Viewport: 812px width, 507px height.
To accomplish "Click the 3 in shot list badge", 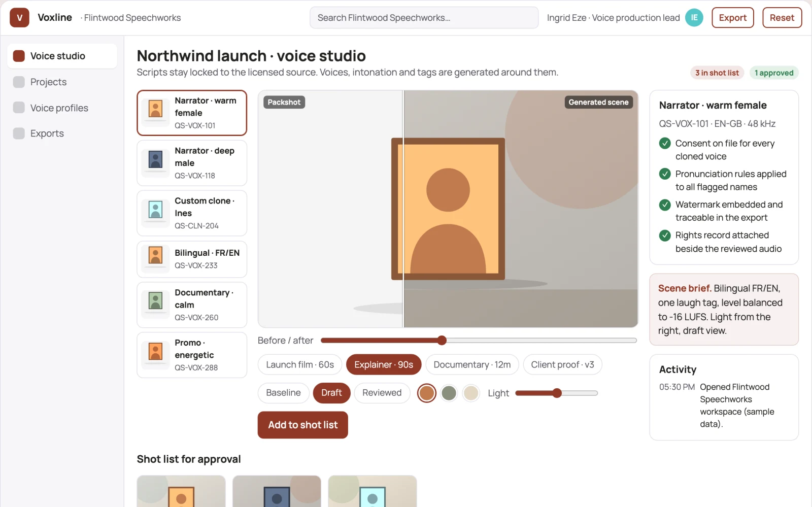I will click(717, 73).
